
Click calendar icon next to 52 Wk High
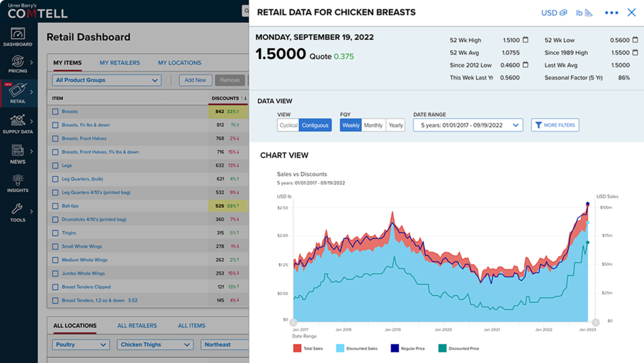pos(525,40)
